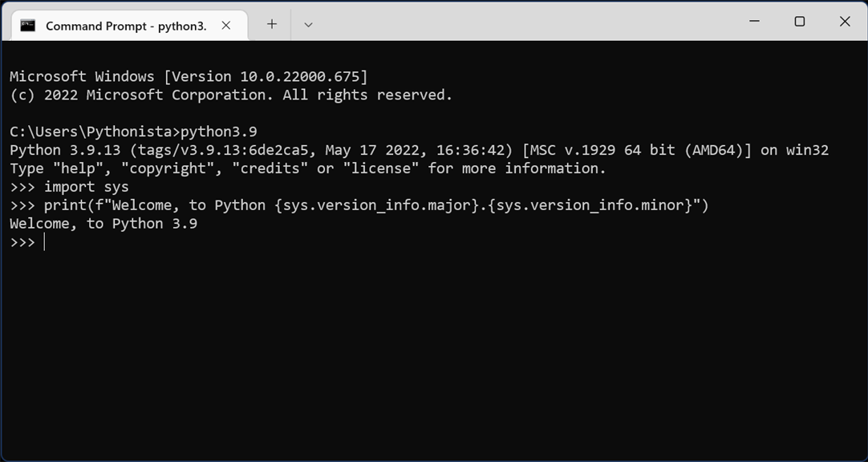This screenshot has height=462, width=868.
Task: Click the copyright notice line
Action: pos(231,94)
